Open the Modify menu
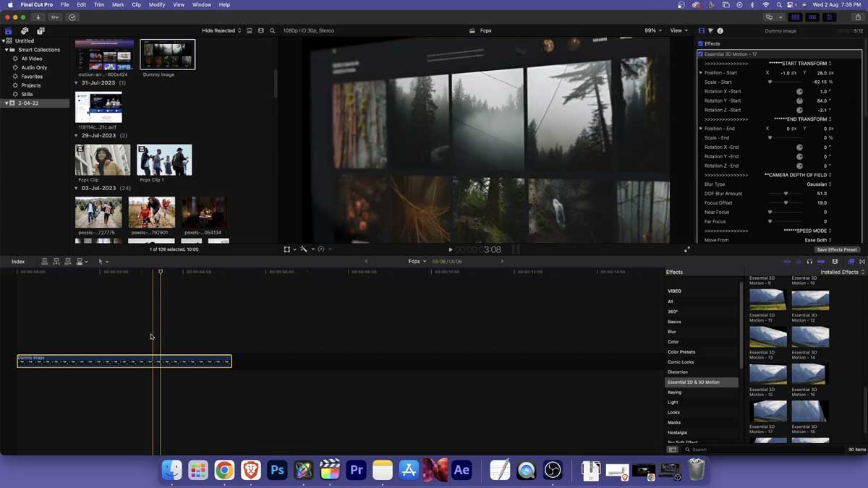 (x=157, y=5)
